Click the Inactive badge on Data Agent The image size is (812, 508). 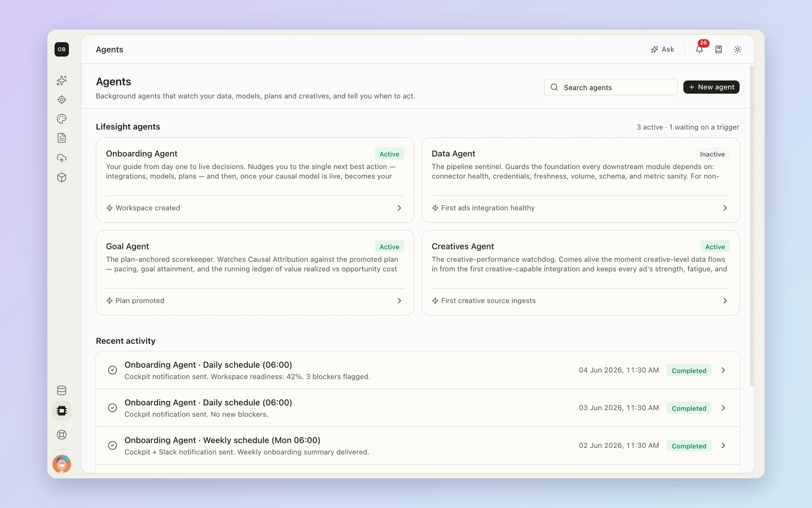click(712, 154)
